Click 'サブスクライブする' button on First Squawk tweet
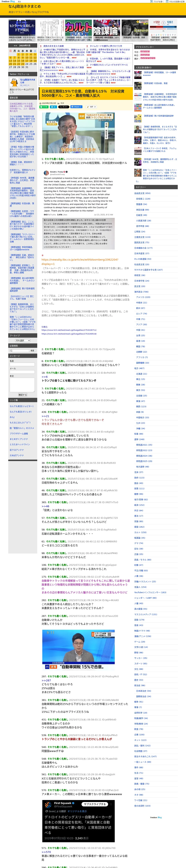The height and width of the screenshot is (868, 186). pos(95,804)
